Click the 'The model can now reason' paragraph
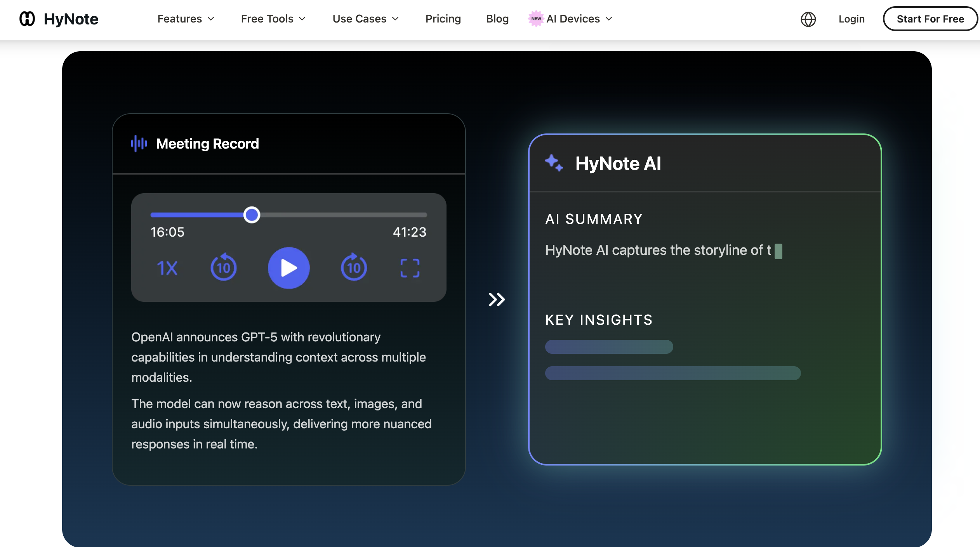 (x=281, y=424)
